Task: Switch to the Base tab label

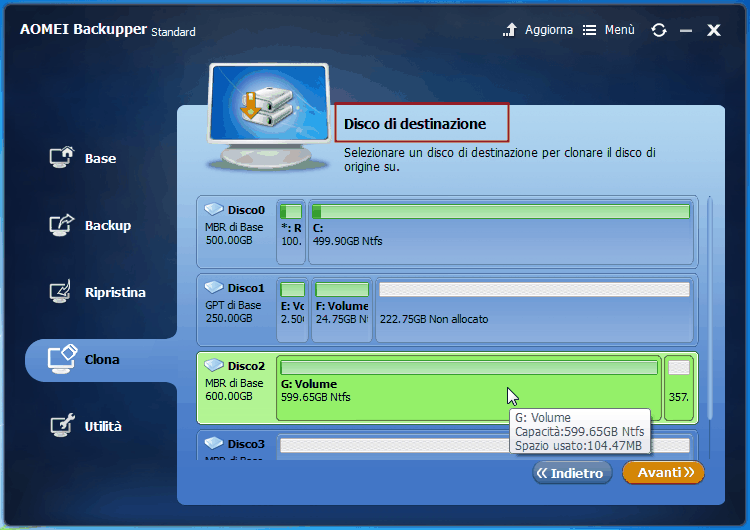Action: (100, 158)
